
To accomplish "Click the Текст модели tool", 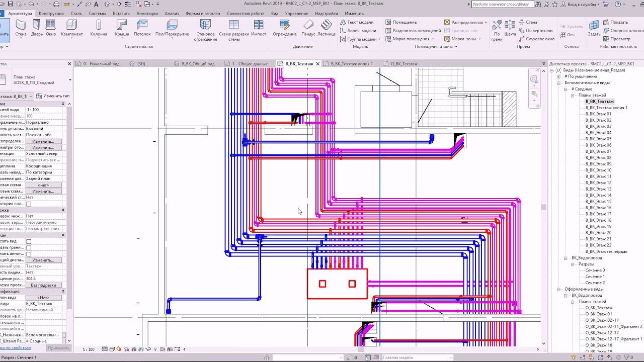I will pos(357,22).
